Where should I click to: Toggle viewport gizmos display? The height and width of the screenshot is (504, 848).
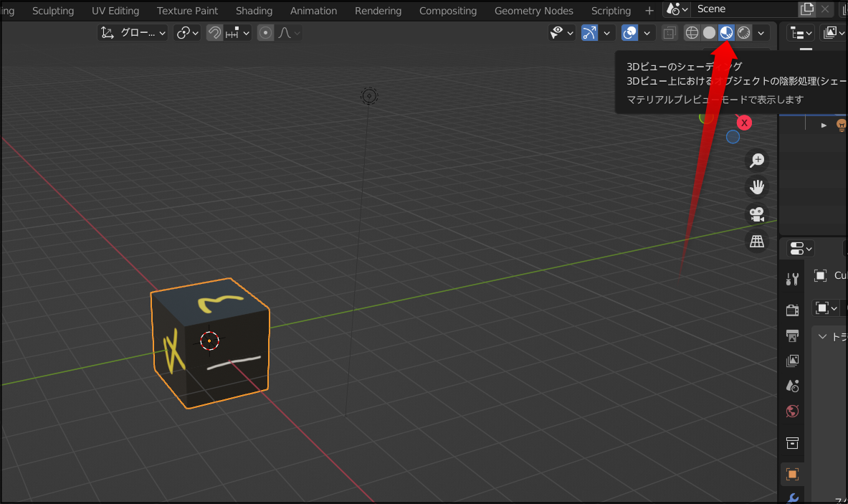589,33
